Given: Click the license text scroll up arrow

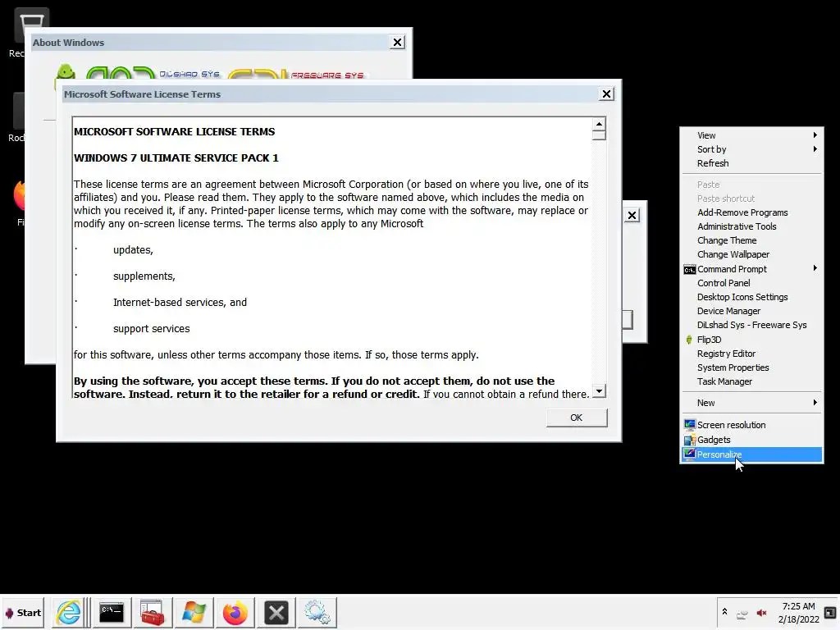Looking at the screenshot, I should coord(599,124).
